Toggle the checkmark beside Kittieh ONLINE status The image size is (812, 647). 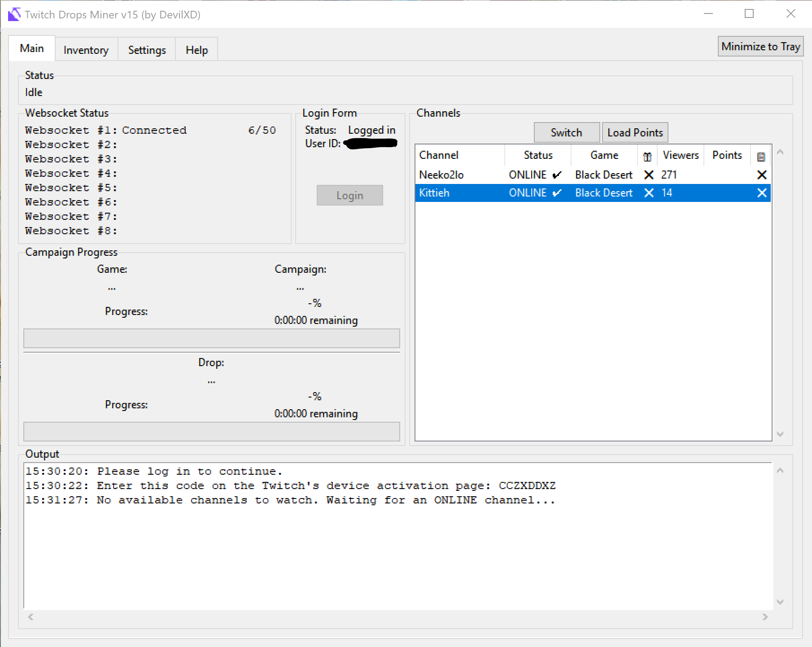(x=557, y=192)
